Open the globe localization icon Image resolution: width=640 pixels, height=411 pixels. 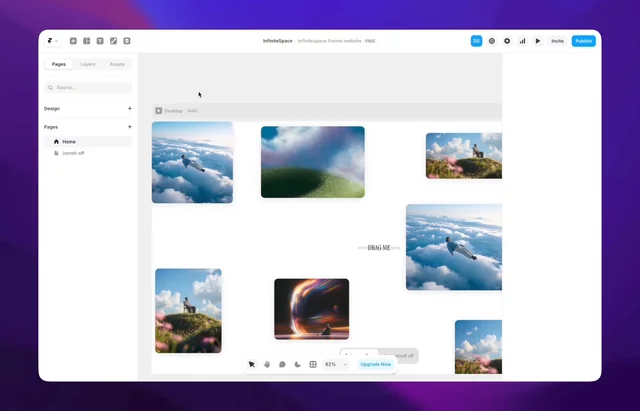click(492, 41)
